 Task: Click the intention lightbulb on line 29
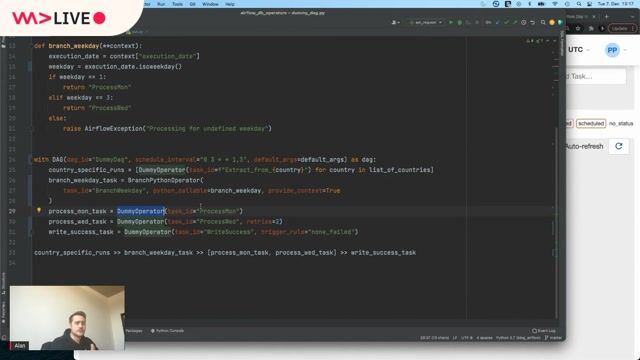pyautogui.click(x=39, y=211)
